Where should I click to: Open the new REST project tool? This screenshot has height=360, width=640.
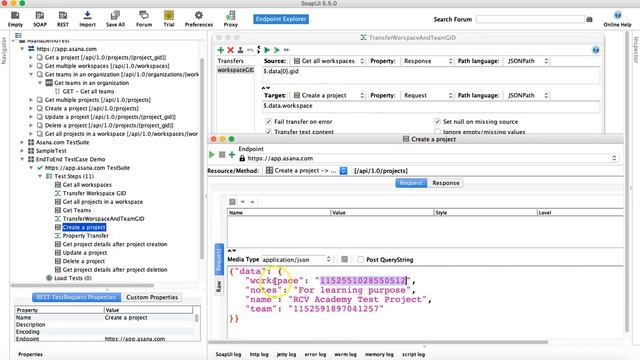pos(63,19)
